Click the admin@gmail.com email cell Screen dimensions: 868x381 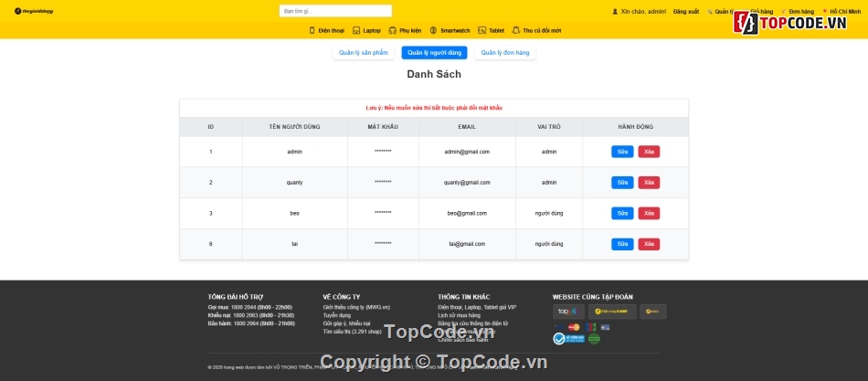pos(467,152)
